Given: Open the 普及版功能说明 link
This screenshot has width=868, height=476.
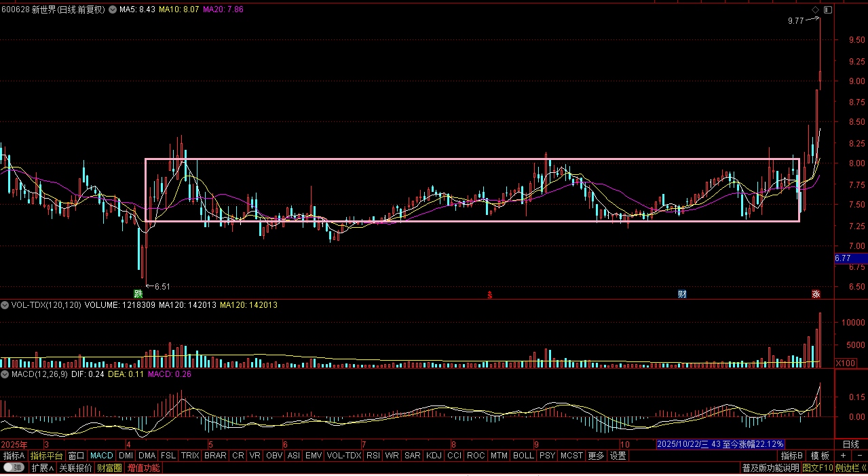Looking at the screenshot, I should [770, 468].
